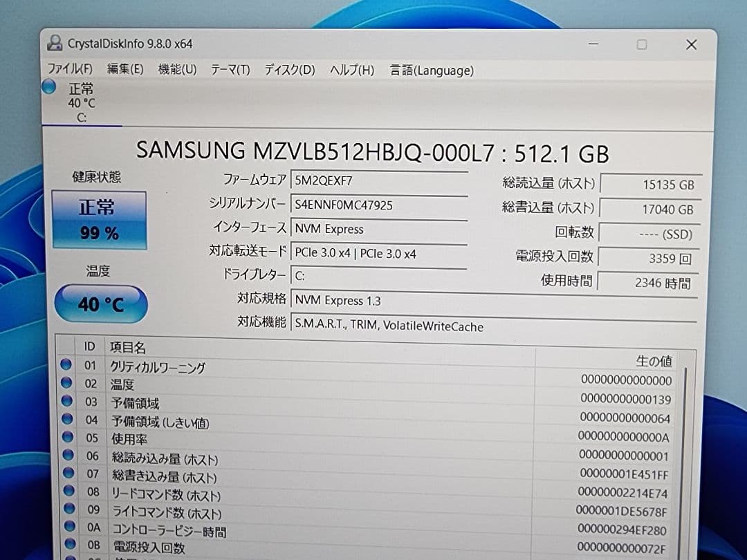747x560 pixels.
Task: Close the CrystalDiskInfo window
Action: (691, 45)
